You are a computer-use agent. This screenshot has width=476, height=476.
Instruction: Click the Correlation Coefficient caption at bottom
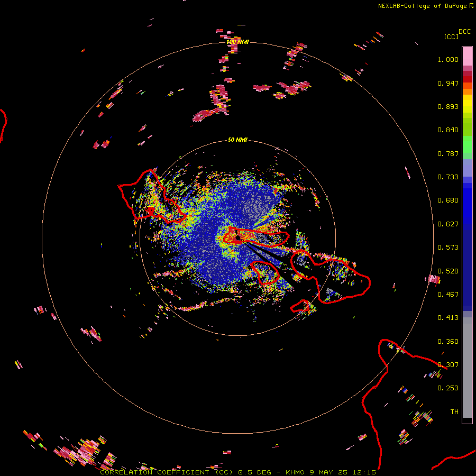click(x=238, y=472)
